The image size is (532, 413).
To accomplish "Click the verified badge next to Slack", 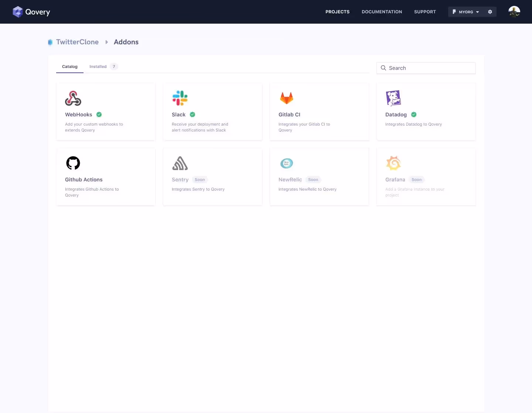I will pos(192,115).
